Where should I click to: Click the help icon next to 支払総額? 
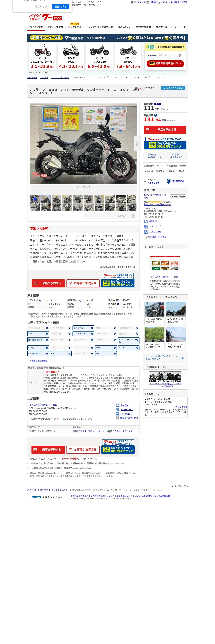[156, 115]
